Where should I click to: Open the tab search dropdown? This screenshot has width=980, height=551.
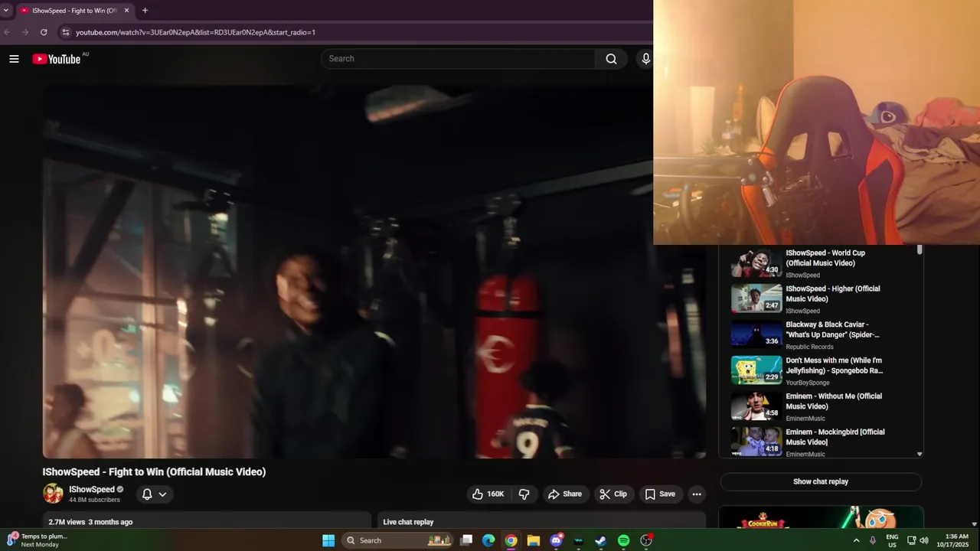click(x=6, y=11)
